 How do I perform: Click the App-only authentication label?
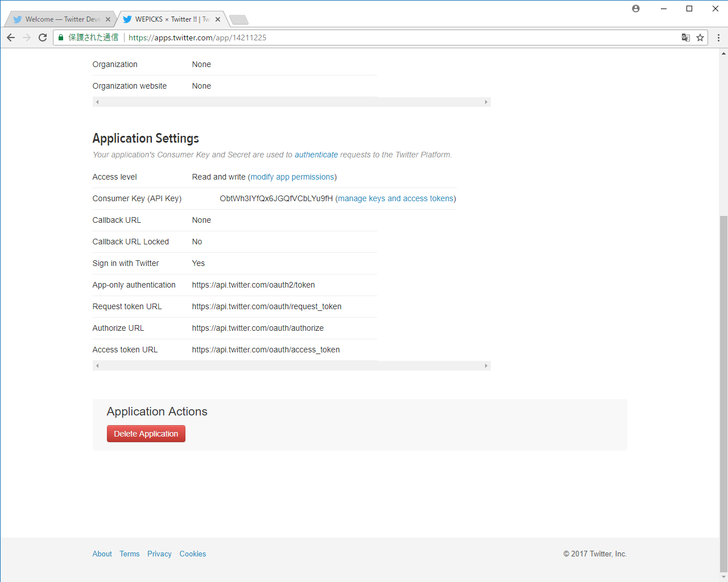(134, 285)
